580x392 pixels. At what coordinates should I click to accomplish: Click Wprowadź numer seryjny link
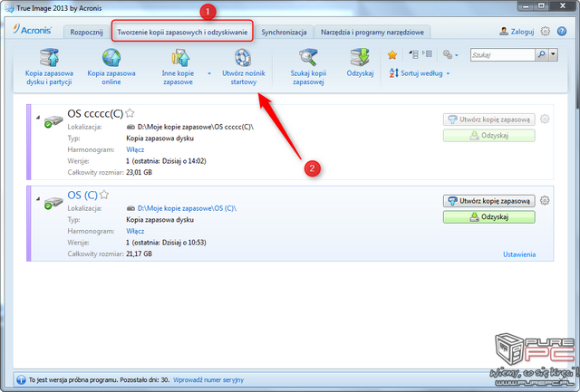pyautogui.click(x=208, y=380)
